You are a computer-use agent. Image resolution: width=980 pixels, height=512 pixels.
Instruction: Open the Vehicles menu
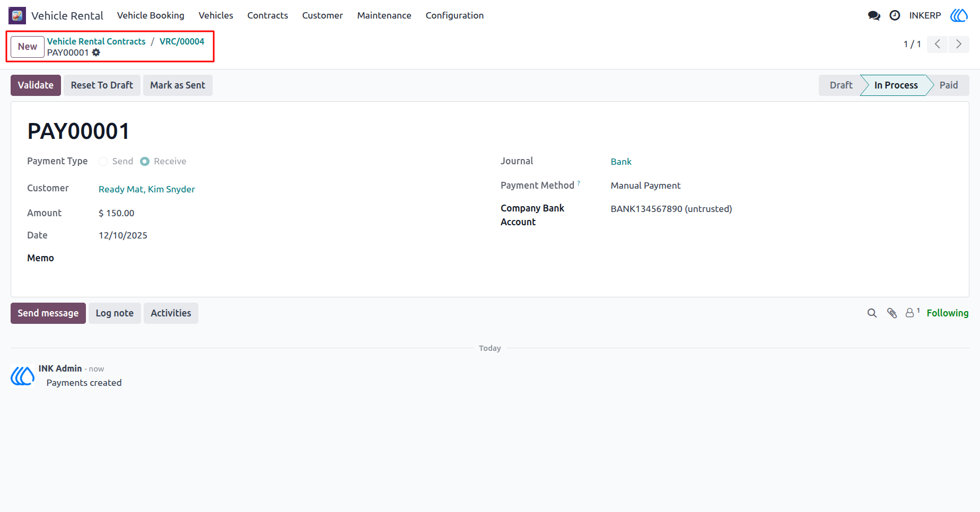pos(216,15)
